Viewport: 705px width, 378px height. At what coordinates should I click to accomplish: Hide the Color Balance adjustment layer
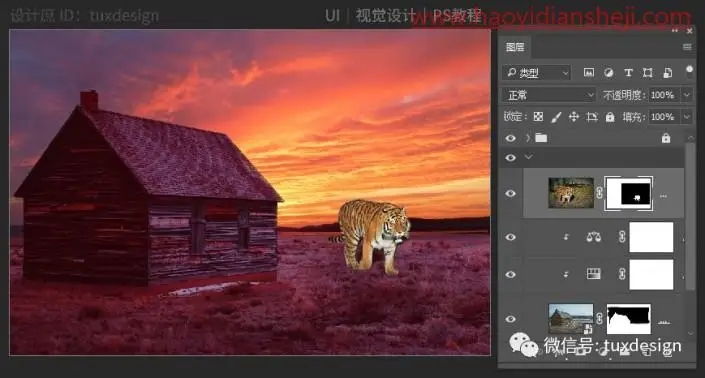coord(510,237)
